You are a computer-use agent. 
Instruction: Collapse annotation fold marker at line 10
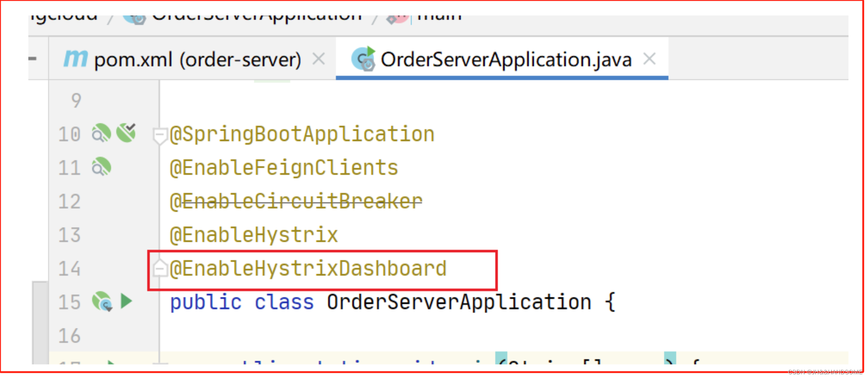click(x=159, y=135)
